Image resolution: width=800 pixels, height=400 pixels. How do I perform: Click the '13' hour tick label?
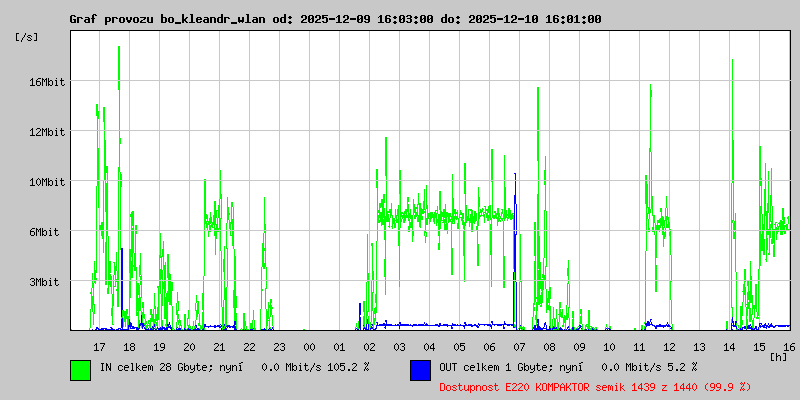[699, 347]
